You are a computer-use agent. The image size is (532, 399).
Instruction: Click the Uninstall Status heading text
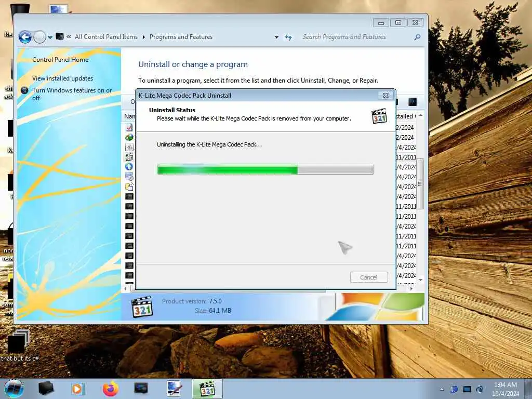[172, 110]
